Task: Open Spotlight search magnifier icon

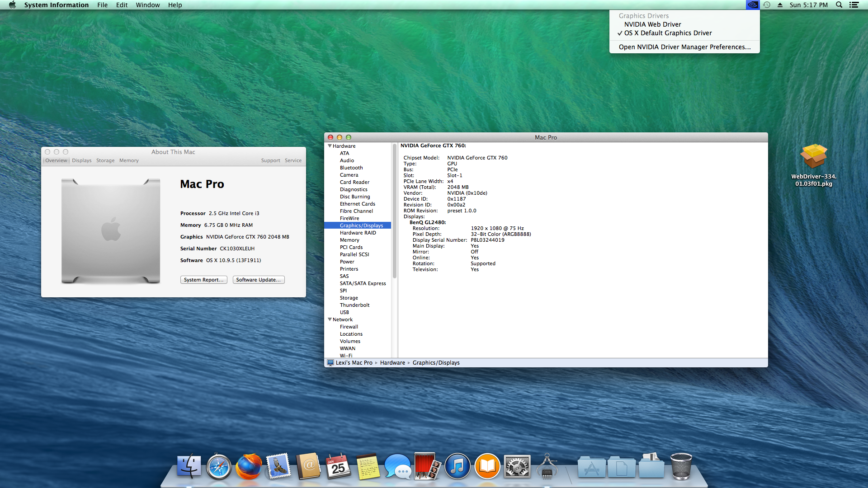Action: pyautogui.click(x=839, y=5)
